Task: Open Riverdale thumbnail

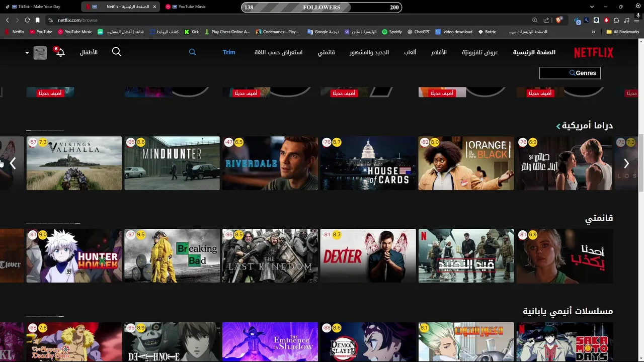Action: click(x=270, y=163)
